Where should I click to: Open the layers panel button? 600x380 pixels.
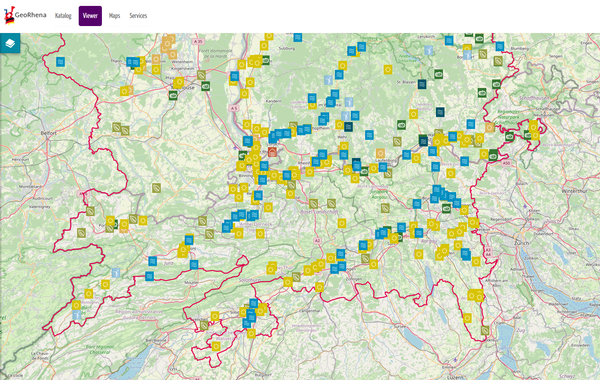tap(10, 43)
